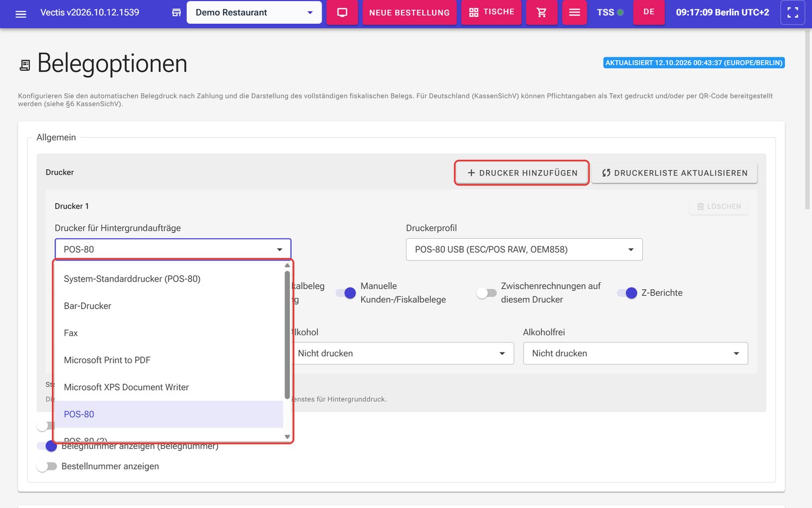Click the Vectis version label
The image size is (812, 508).
click(90, 12)
